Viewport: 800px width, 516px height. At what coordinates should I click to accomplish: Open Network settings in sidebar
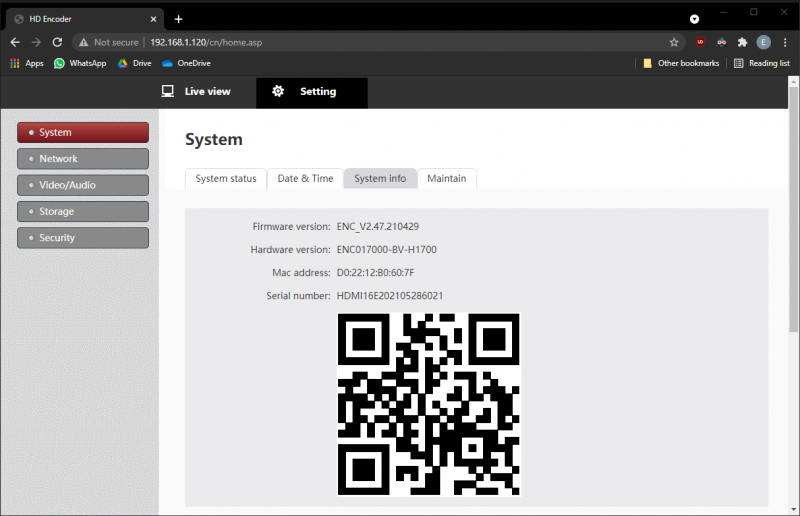point(83,159)
